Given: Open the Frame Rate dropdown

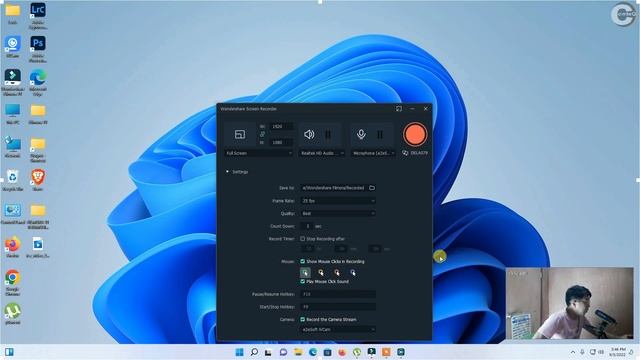Looking at the screenshot, I should (338, 201).
